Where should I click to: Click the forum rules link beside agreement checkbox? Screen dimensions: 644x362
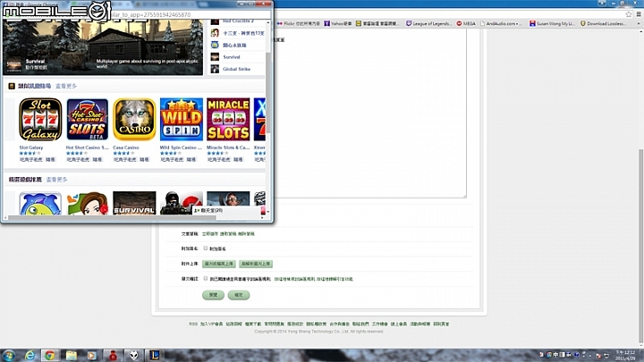(294, 279)
